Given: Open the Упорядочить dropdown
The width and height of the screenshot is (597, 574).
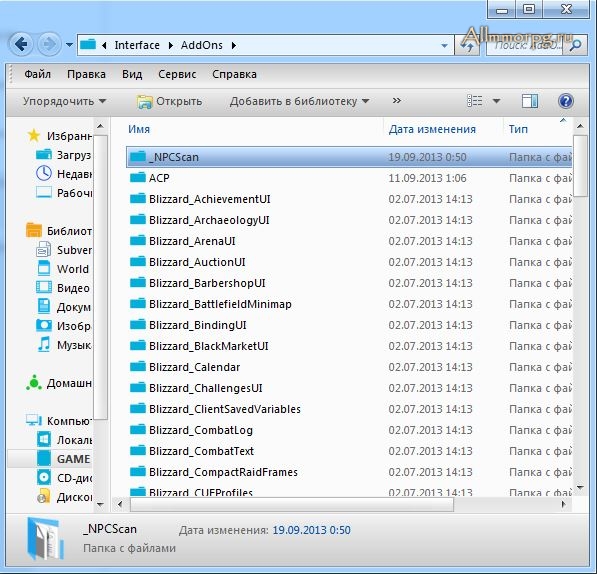Looking at the screenshot, I should [64, 101].
